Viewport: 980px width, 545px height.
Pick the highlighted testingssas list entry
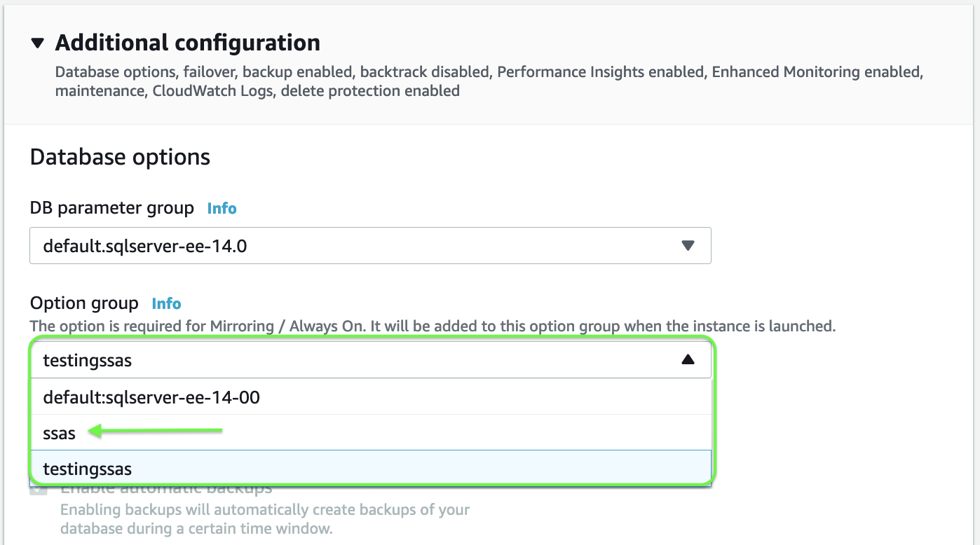tap(88, 469)
